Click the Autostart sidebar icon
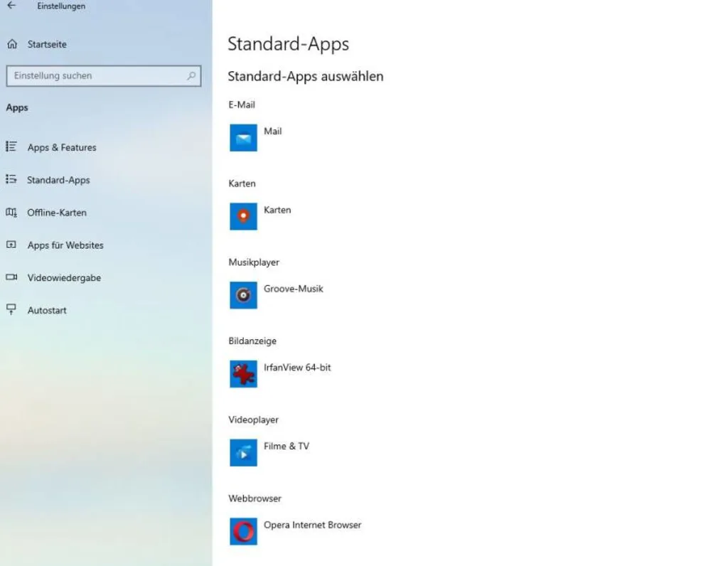 [x=11, y=309]
